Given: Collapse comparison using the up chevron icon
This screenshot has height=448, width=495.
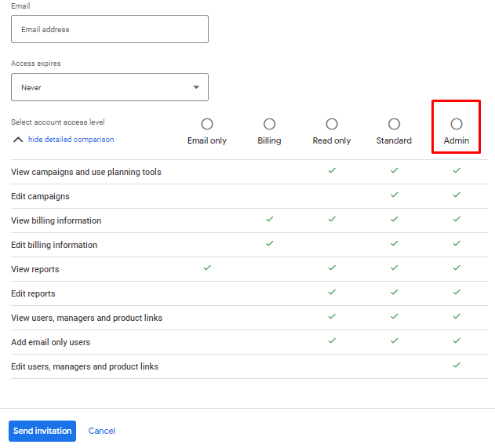Looking at the screenshot, I should [18, 140].
